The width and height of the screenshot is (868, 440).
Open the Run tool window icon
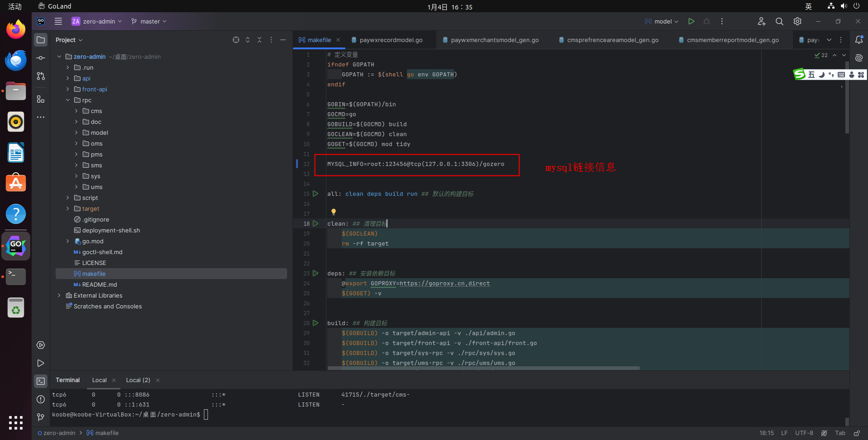[41, 363]
